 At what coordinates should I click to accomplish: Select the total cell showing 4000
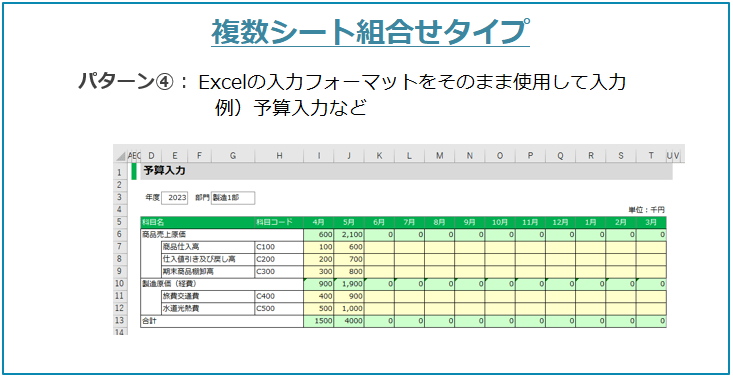[x=349, y=321]
